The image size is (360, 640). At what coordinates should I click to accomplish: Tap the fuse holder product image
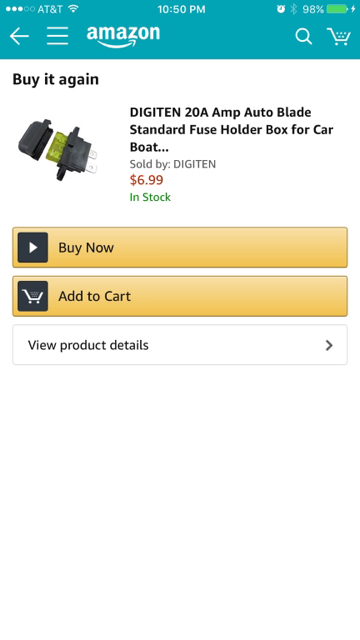[x=58, y=150]
